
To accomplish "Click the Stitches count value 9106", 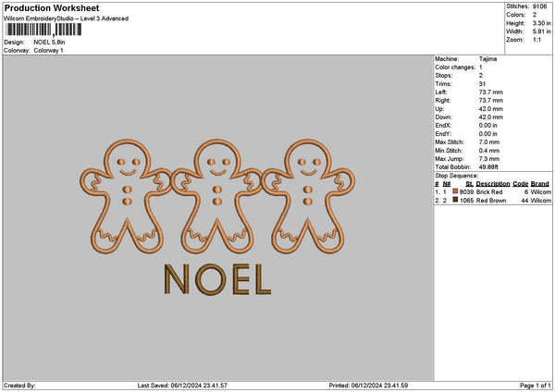I will click(542, 6).
